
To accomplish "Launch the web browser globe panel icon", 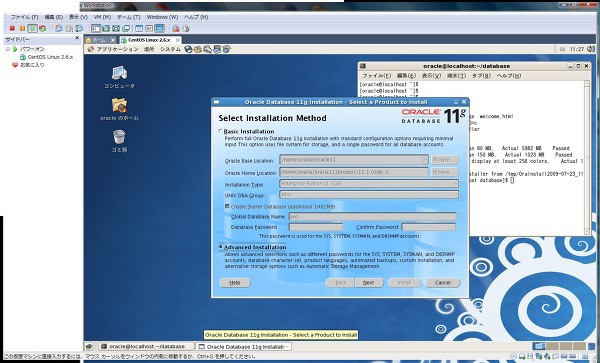I will pos(188,49).
